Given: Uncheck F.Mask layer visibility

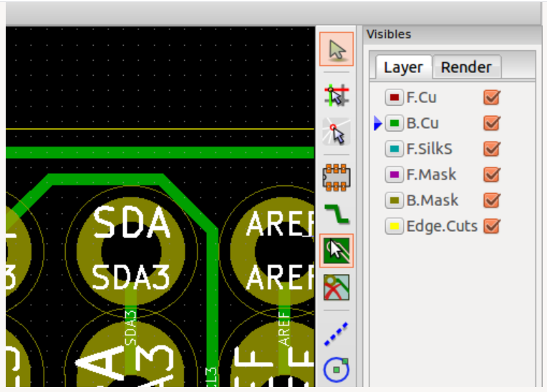Looking at the screenshot, I should coord(492,175).
